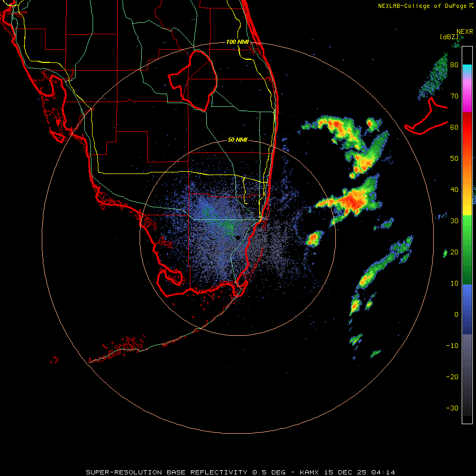Click the [dBZ] unit label
The image size is (476, 476).
tap(449, 37)
